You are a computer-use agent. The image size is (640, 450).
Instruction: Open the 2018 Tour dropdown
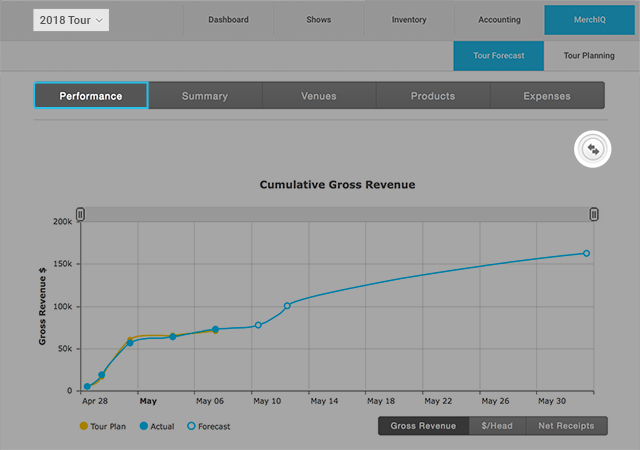click(x=72, y=20)
